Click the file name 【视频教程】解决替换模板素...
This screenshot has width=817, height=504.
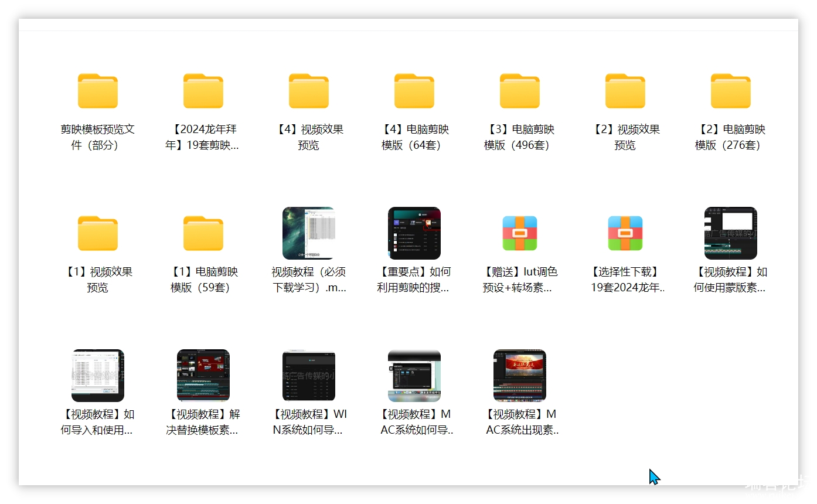[x=203, y=422]
